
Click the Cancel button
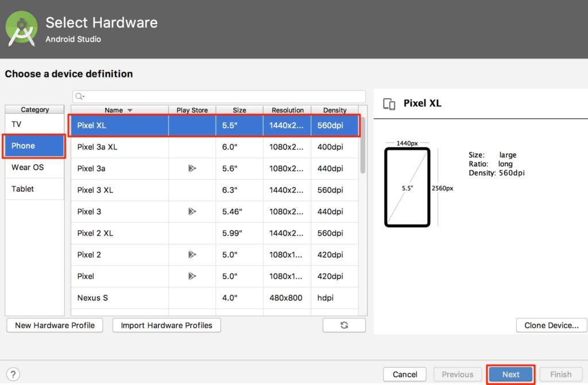tap(405, 374)
